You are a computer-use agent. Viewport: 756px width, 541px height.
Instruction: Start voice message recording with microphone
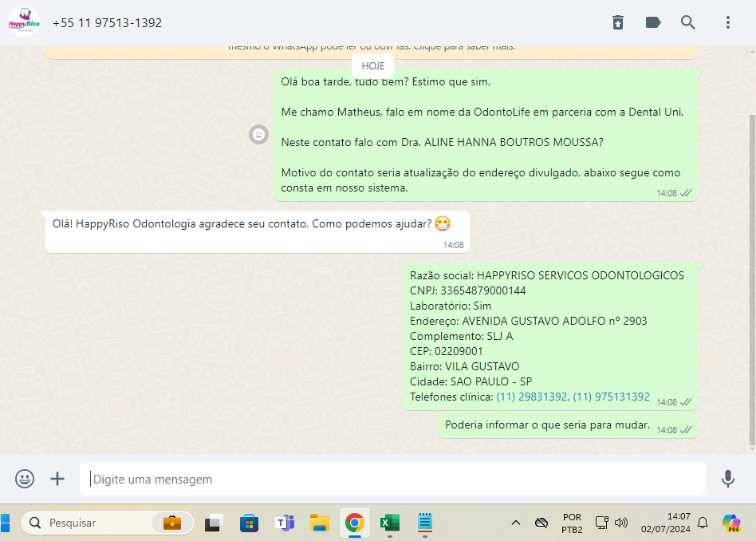point(728,479)
